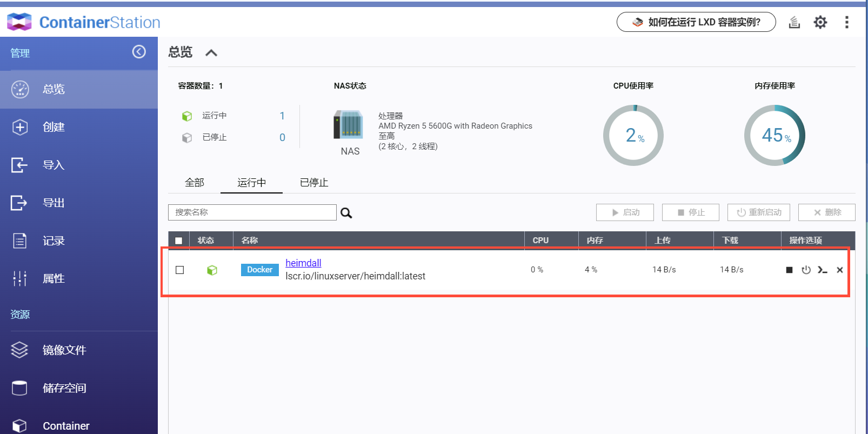868x434 pixels.
Task: Click the 停止 stop button
Action: (691, 212)
